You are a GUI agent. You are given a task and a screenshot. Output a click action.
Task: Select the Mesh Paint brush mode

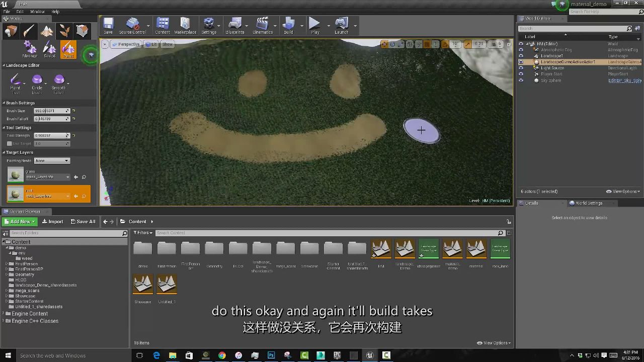tap(29, 31)
